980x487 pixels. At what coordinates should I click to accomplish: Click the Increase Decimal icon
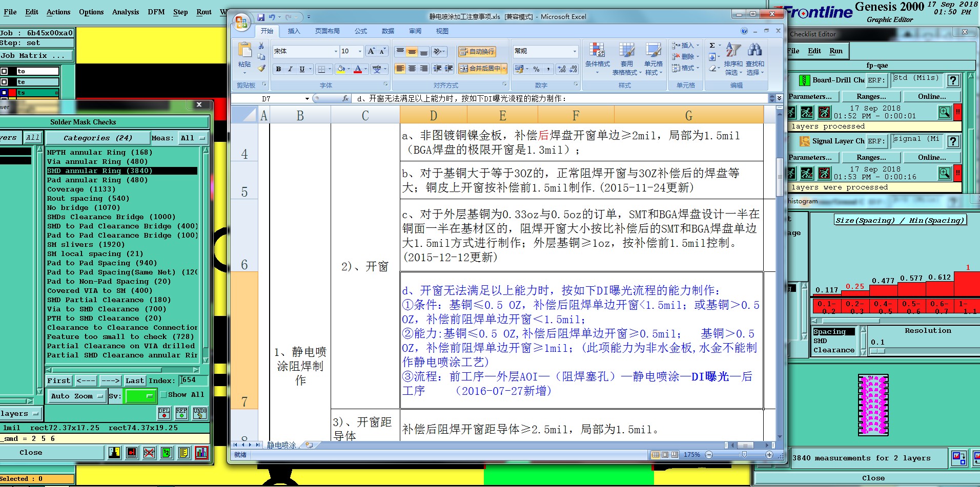[x=562, y=69]
